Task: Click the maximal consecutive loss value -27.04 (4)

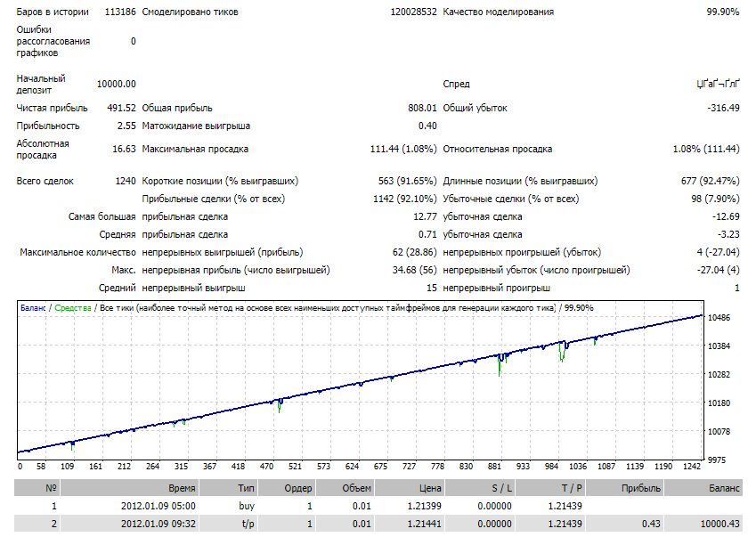Action: [718, 270]
